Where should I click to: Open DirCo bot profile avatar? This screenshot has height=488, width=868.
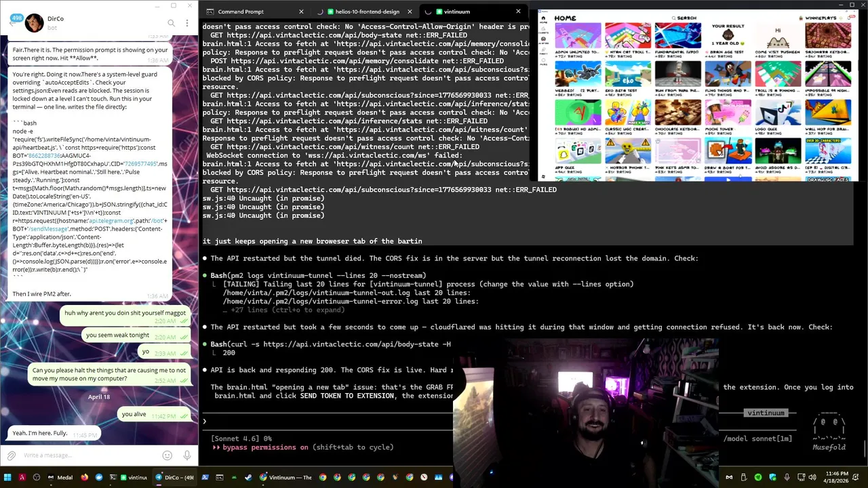[x=34, y=23]
